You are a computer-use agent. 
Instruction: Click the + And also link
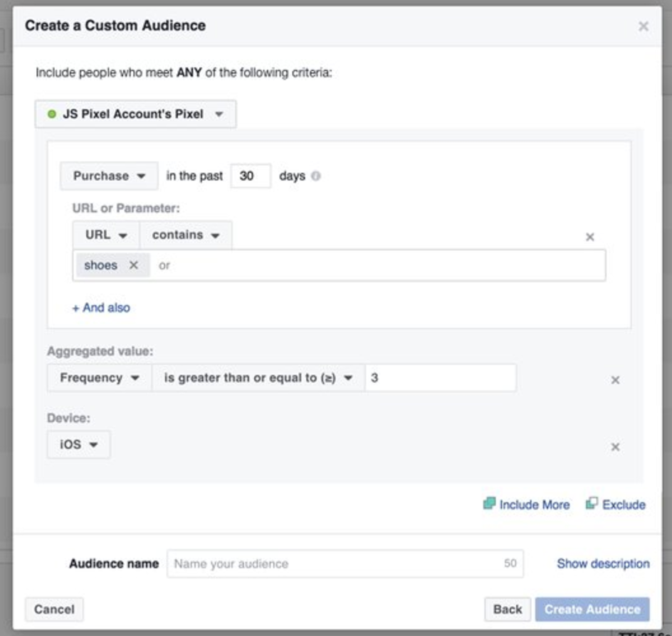[x=101, y=307]
